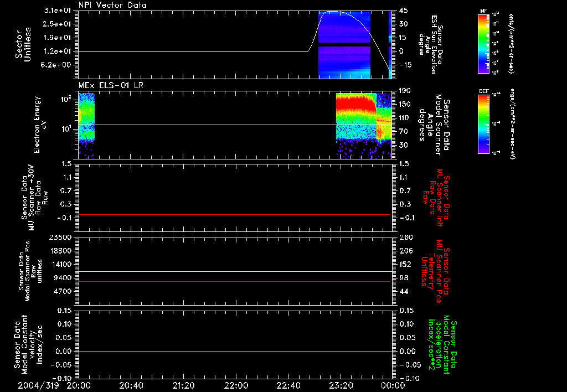The height and width of the screenshot is (392, 567).
Task: Click the green velocity line at zero
Action: (x=235, y=351)
